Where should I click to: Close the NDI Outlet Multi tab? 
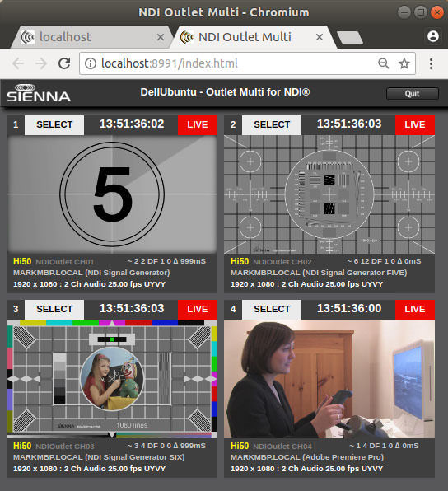tap(320, 37)
